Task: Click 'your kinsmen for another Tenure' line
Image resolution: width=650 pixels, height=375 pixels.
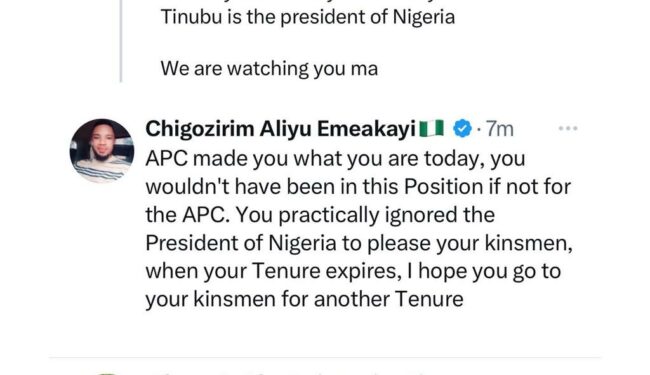Action: 304,299
